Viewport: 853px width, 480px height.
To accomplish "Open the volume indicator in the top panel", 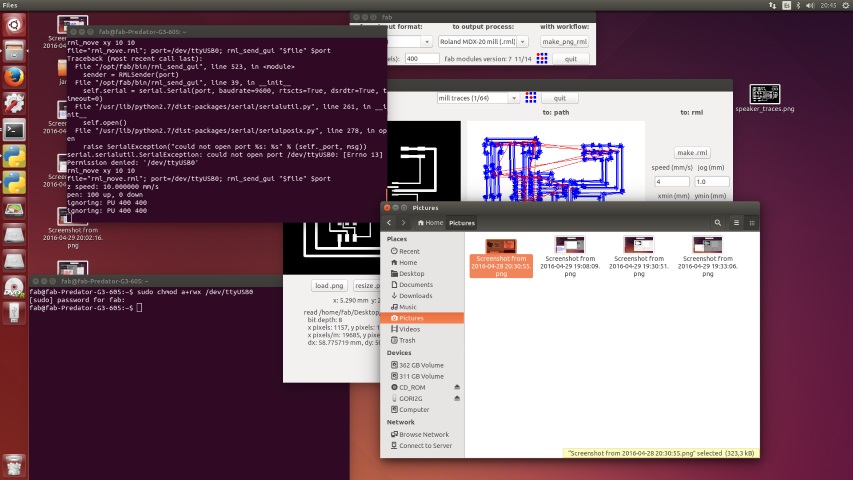I will tap(810, 5).
